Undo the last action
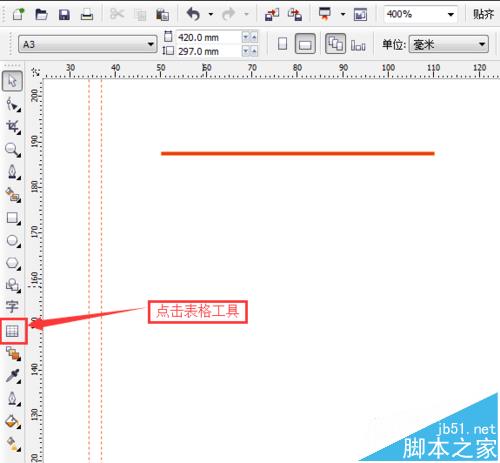The image size is (500, 463). click(193, 14)
